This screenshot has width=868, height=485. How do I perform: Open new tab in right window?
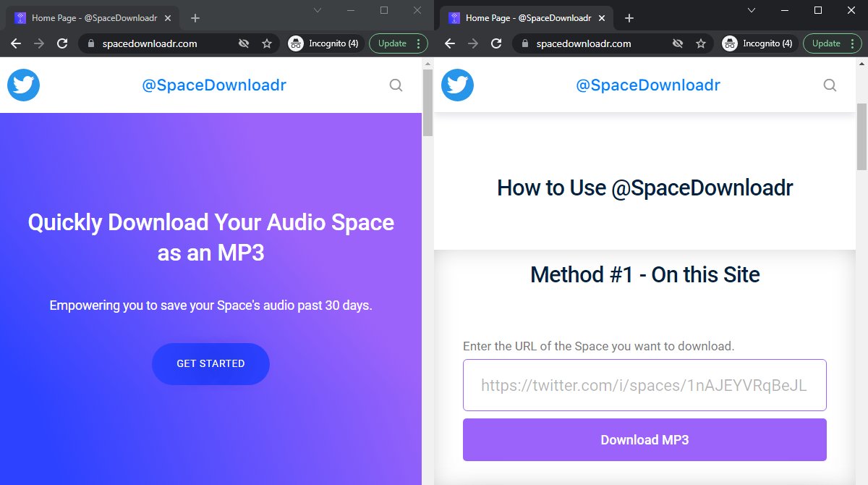point(629,18)
